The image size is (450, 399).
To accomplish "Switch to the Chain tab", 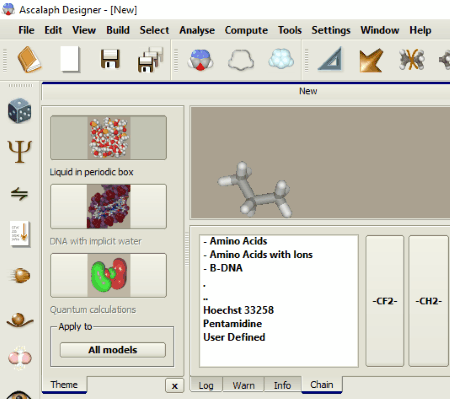I will click(x=322, y=385).
